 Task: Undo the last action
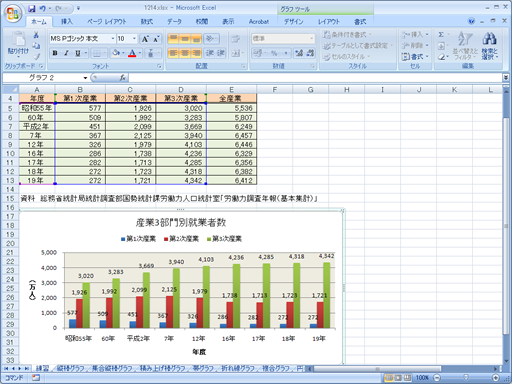[x=42, y=8]
